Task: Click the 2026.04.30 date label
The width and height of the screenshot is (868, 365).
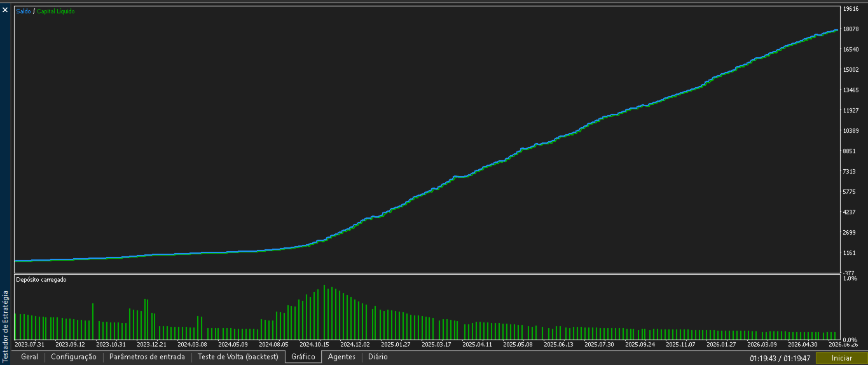Action: point(803,345)
